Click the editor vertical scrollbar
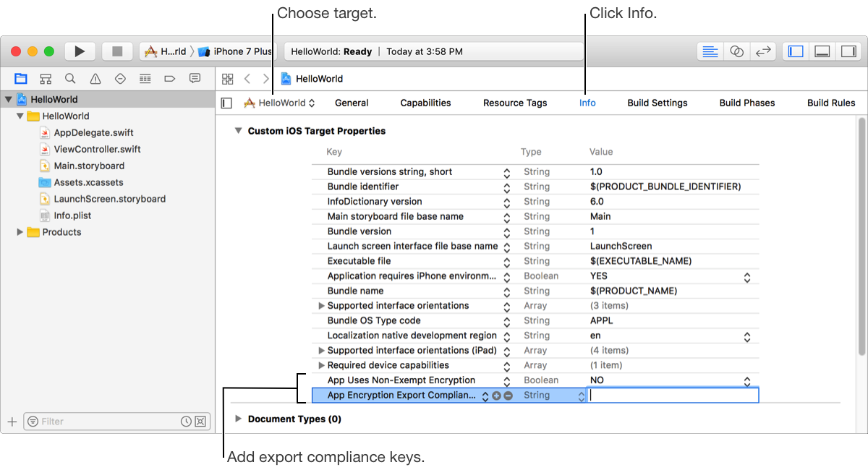This screenshot has width=868, height=470. [x=861, y=236]
